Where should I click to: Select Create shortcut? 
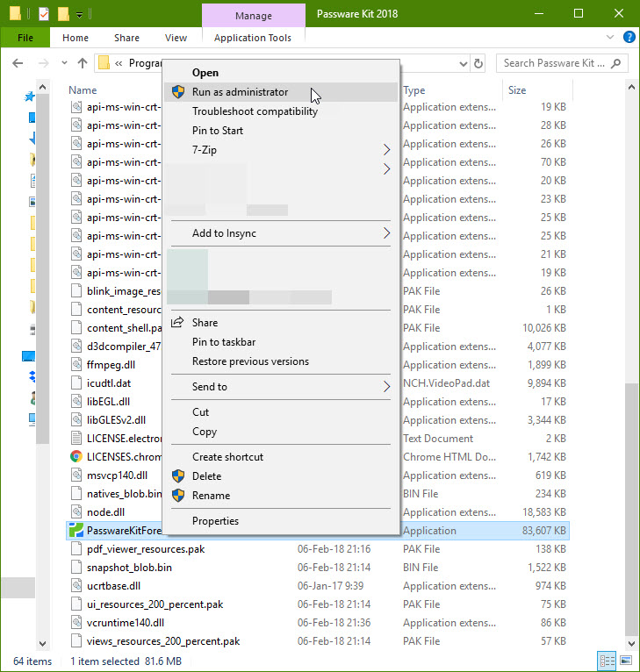coord(281,457)
